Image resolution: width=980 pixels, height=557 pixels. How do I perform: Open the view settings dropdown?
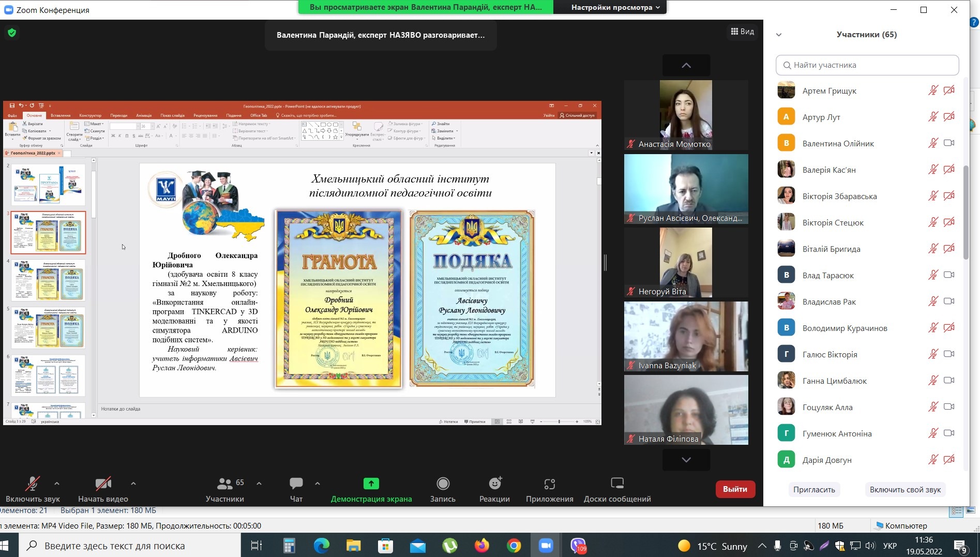coord(615,7)
